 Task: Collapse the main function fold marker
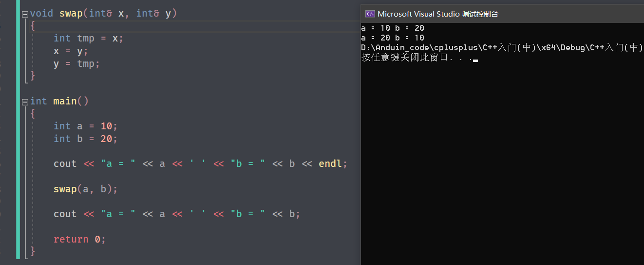click(x=25, y=102)
